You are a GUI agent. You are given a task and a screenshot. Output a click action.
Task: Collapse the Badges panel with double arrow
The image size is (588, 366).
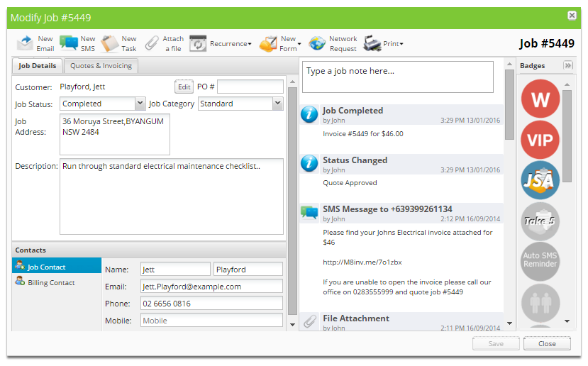[x=568, y=65]
